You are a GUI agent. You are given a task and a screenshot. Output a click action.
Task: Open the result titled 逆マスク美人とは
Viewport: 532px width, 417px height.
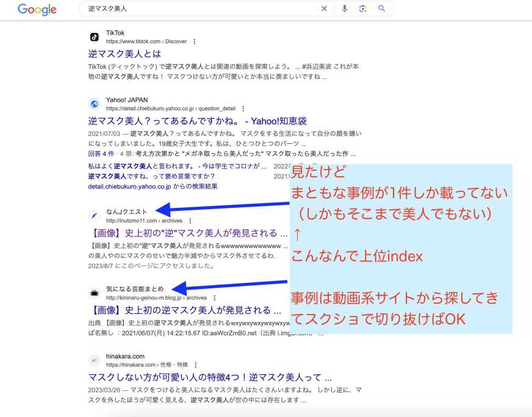tap(124, 54)
